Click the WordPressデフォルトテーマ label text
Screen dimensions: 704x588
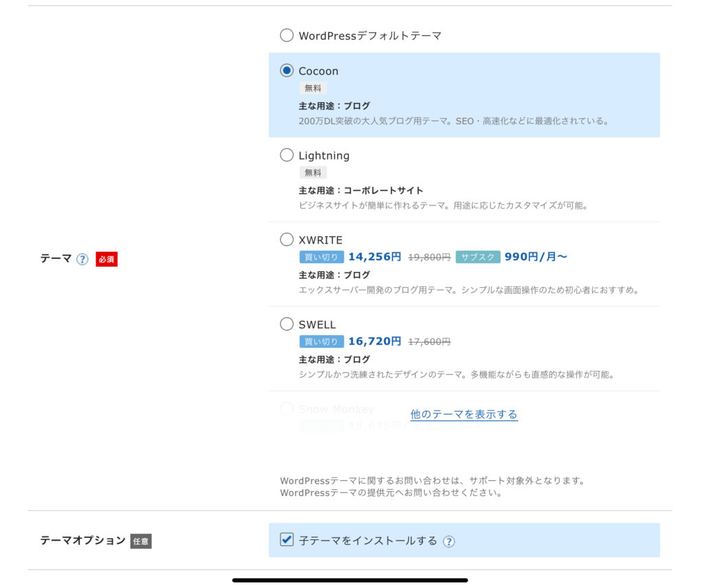[370, 36]
